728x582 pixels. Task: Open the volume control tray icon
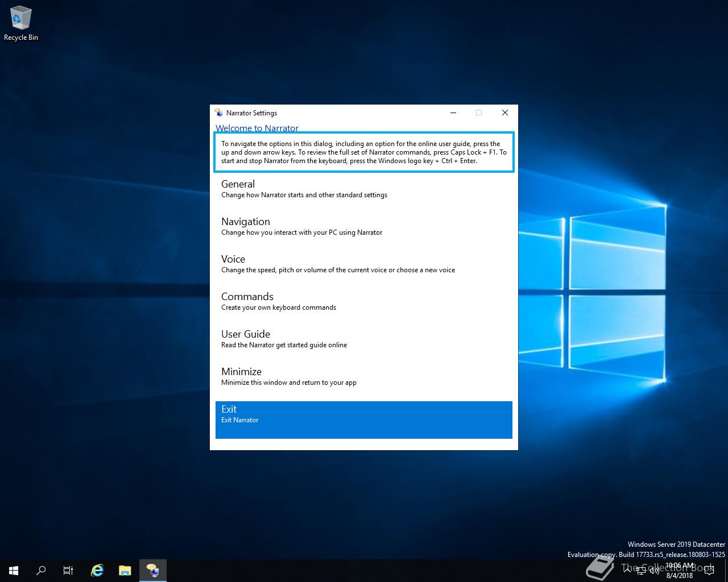(654, 571)
